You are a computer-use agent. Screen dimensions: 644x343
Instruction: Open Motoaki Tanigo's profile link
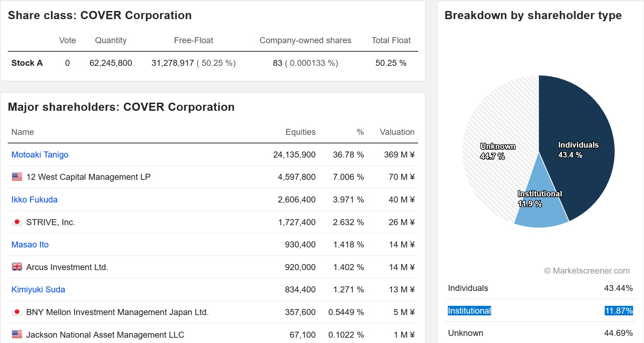(40, 155)
